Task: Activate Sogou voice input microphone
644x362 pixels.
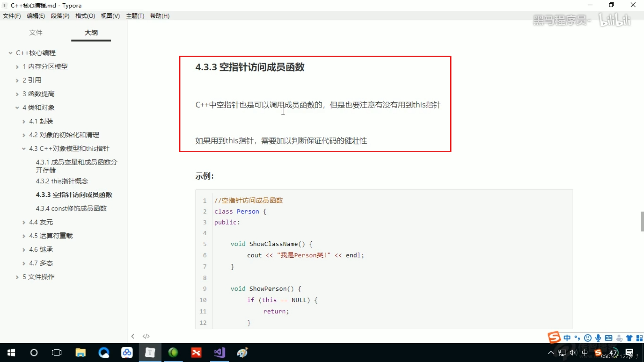Action: pos(598,338)
